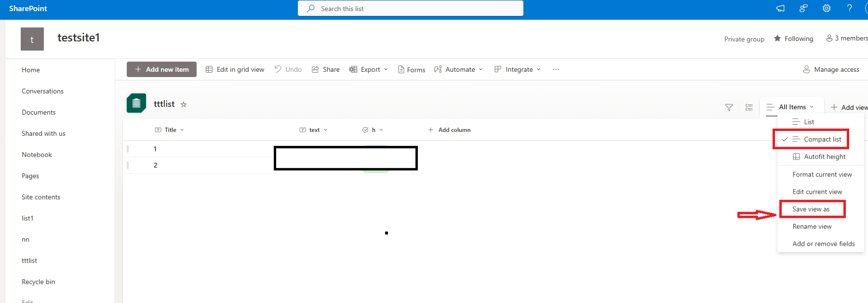Select the List view option
Image resolution: width=868 pixels, height=303 pixels.
point(820,122)
